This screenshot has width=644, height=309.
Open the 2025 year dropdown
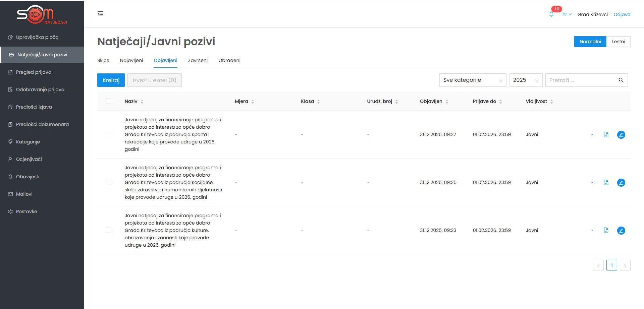pos(525,80)
